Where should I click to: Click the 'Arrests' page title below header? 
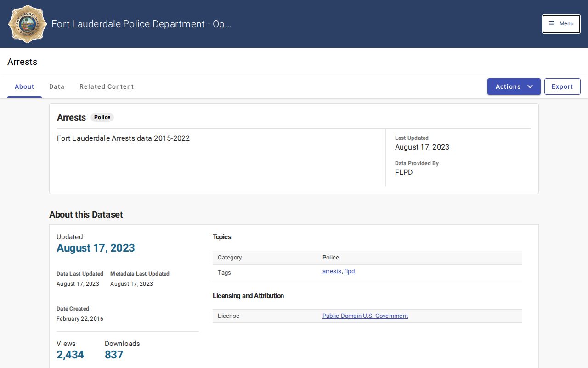pyautogui.click(x=22, y=62)
